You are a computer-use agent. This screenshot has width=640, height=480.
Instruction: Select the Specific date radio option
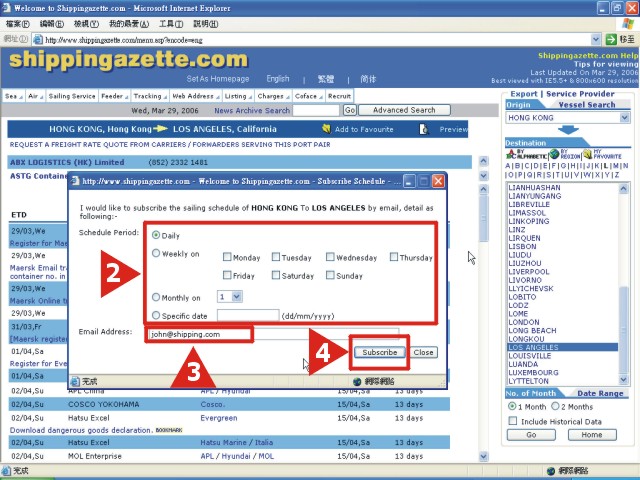[x=156, y=315]
